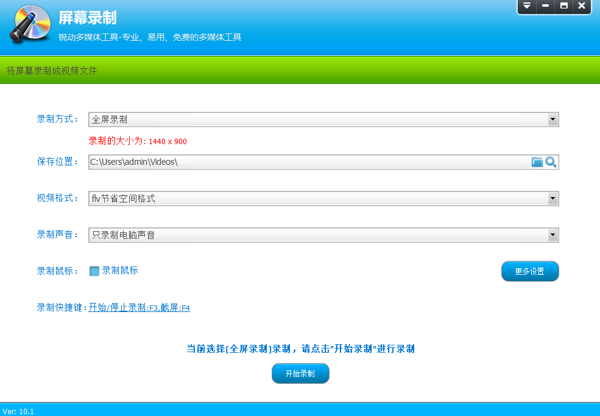Click the save path input field
600x416 pixels.
pyautogui.click(x=300, y=161)
